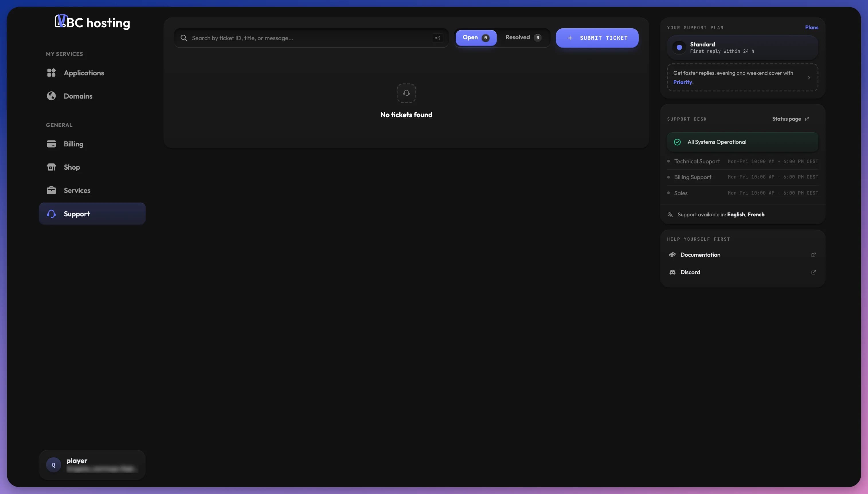Screen dimensions: 868x494
Task: Click the translation languages icon
Action: tap(670, 214)
